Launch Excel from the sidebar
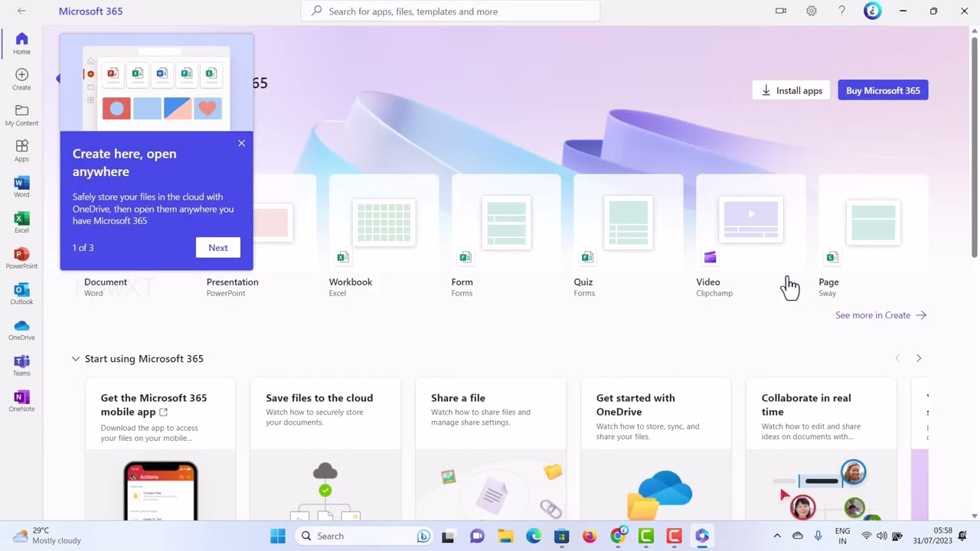Screen dimensions: 980x551 21,223
